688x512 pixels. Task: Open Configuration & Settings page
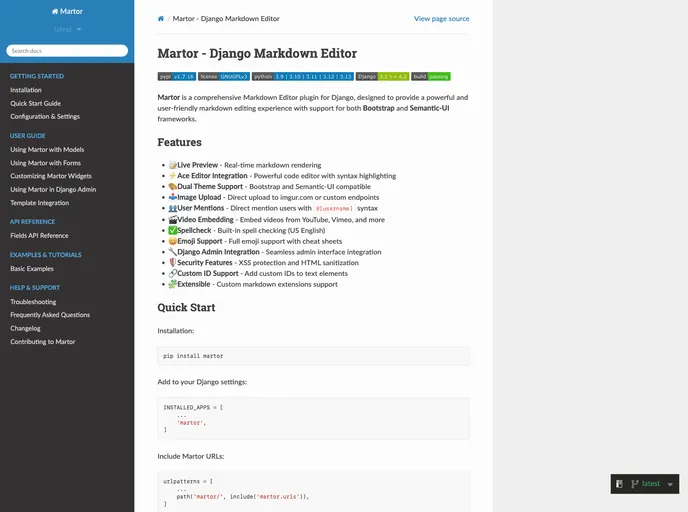(x=45, y=117)
